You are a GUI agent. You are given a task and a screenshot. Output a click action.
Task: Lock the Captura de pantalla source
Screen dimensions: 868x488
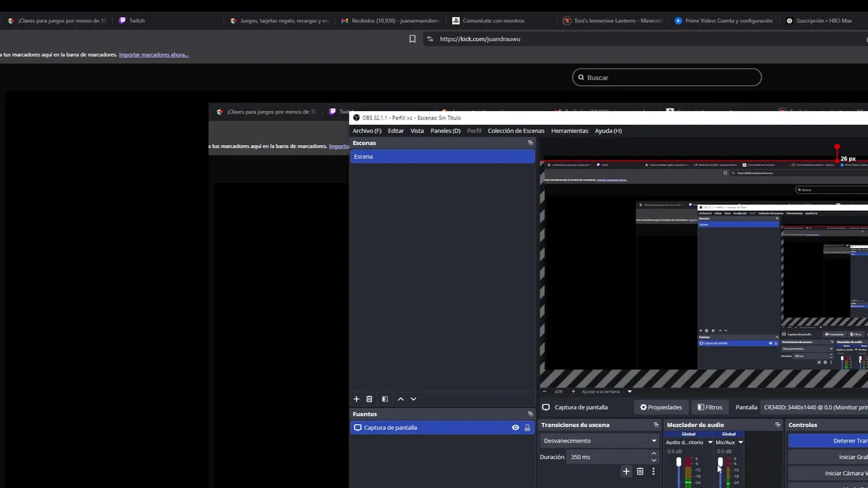pyautogui.click(x=527, y=428)
